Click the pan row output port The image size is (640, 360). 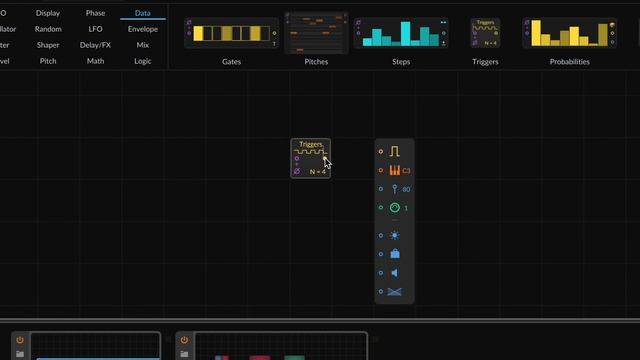pyautogui.click(x=381, y=291)
